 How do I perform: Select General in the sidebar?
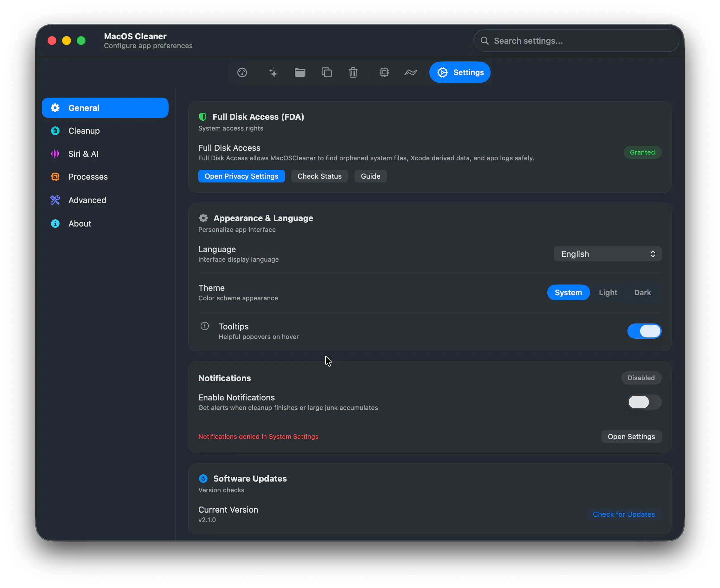tap(105, 108)
